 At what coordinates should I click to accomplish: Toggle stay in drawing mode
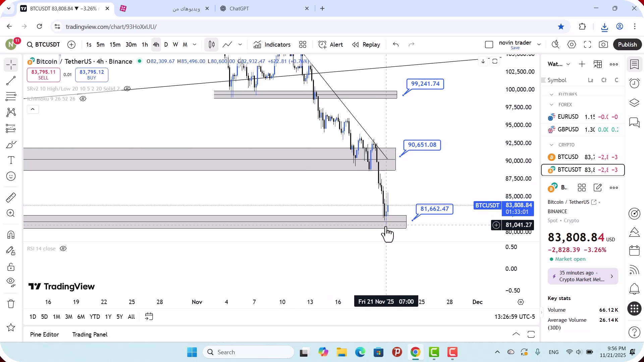(x=11, y=251)
